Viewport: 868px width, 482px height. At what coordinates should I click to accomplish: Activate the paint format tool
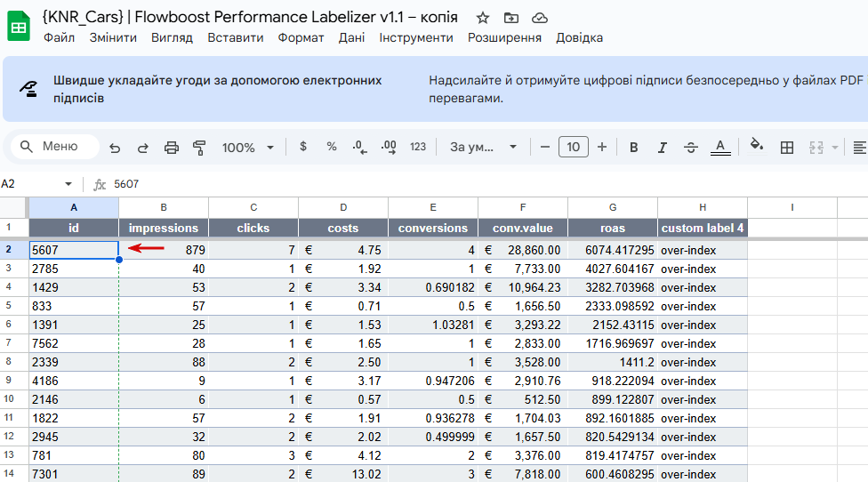[x=199, y=148]
